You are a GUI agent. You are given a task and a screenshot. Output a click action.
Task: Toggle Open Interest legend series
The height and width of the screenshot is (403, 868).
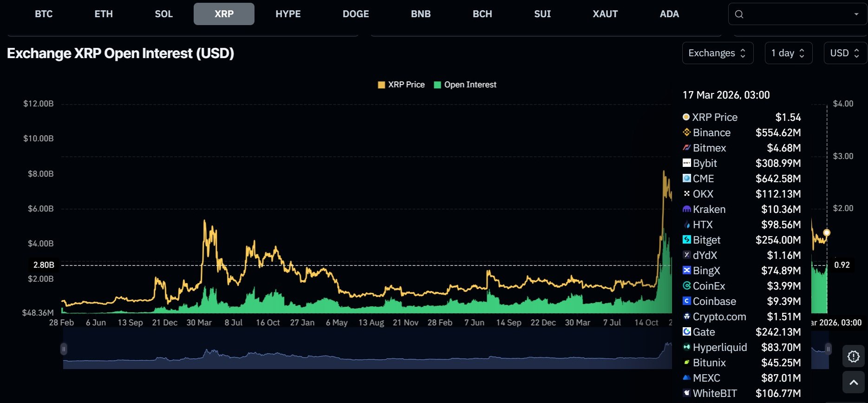(465, 85)
